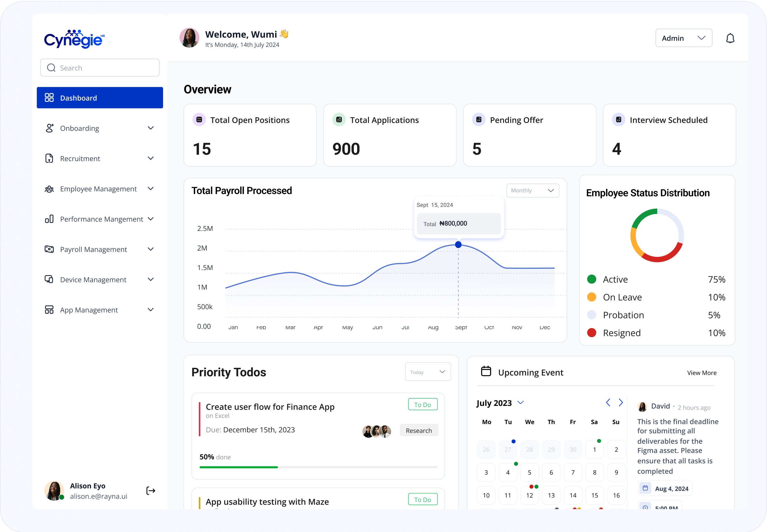
Task: Open the Admin menu
Action: coord(683,38)
